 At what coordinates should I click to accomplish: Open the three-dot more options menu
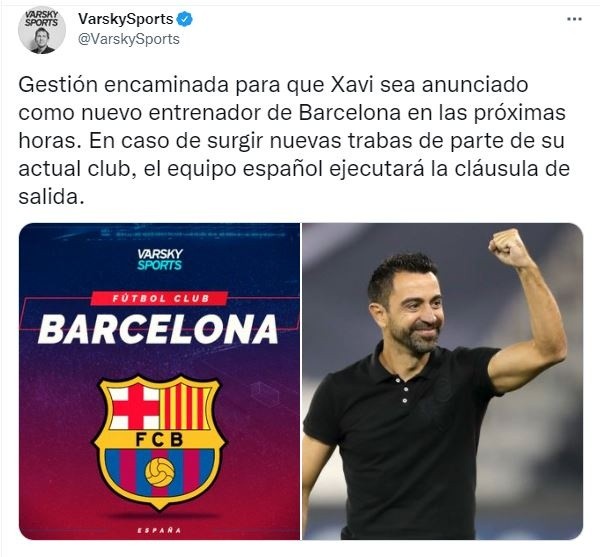[x=574, y=19]
